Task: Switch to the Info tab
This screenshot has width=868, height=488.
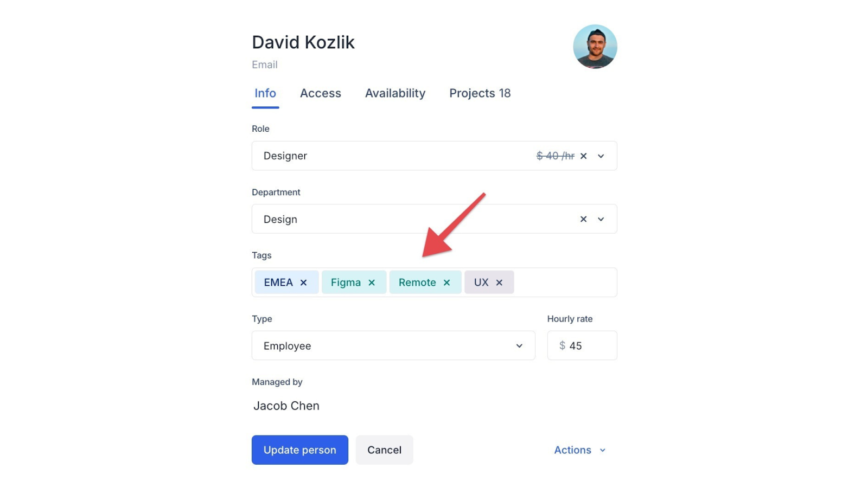Action: [265, 93]
